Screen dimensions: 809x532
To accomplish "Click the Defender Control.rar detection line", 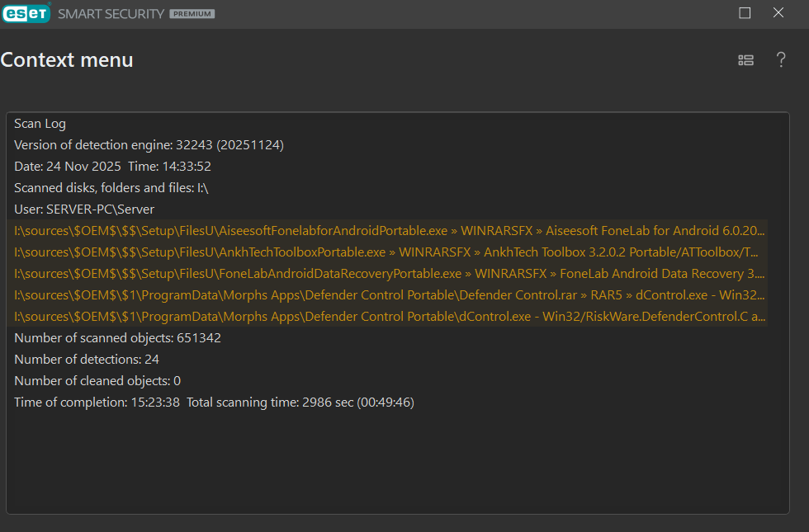I will 390,294.
